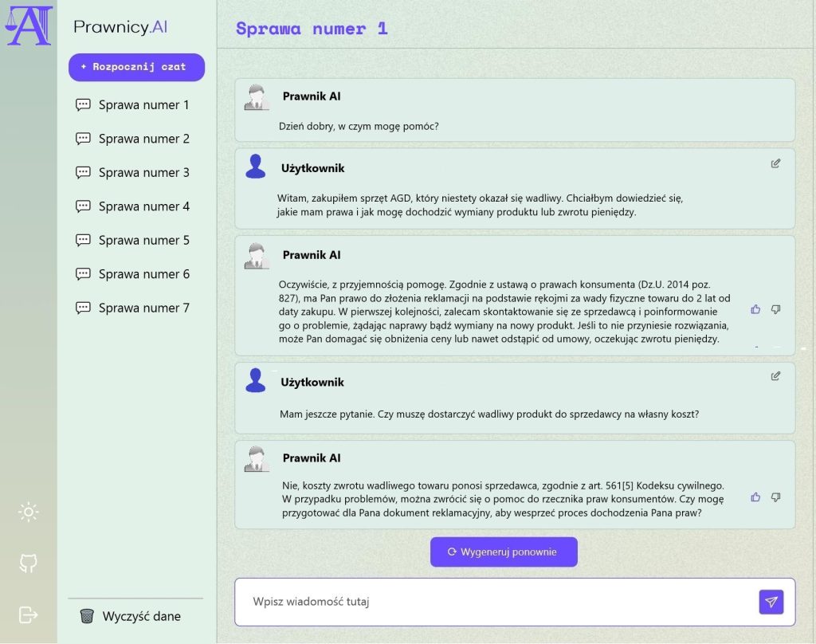The height and width of the screenshot is (644, 816).
Task: Click chat bubble icon beside Sprawa numer 3
Action: coord(83,173)
